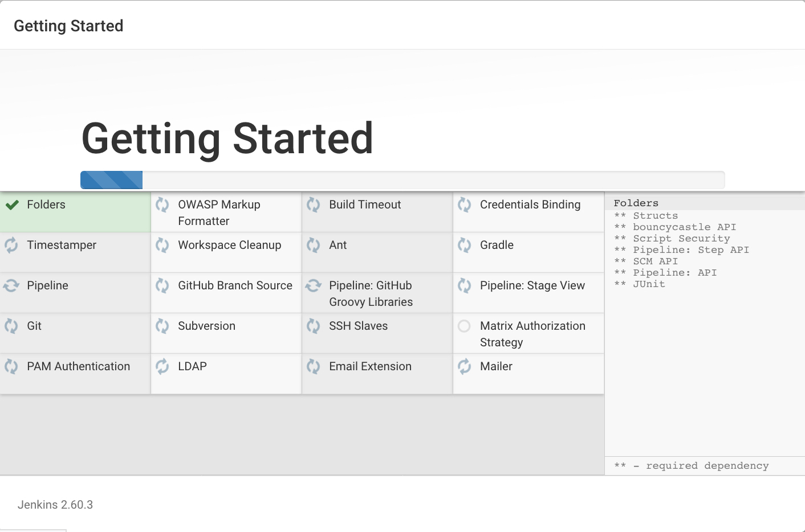Click the spinner icon beside Pipeline: Stage View
The image size is (805, 532).
click(x=465, y=286)
